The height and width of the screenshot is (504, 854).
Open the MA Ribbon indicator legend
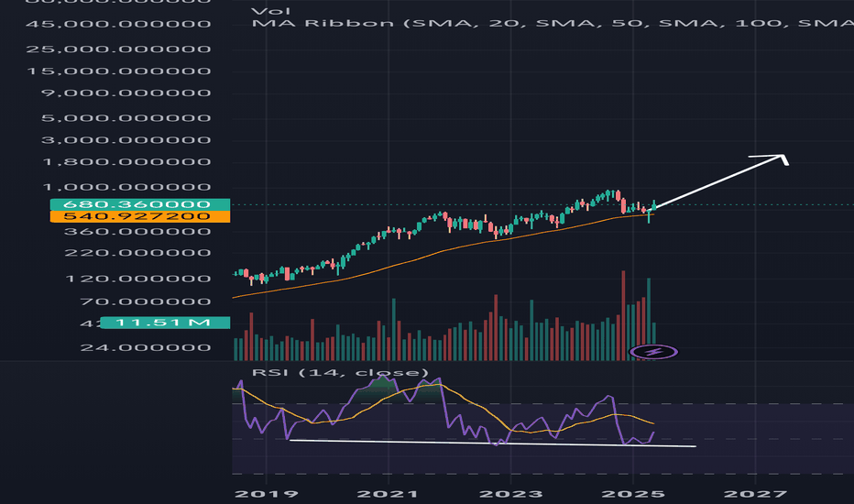pos(553,24)
